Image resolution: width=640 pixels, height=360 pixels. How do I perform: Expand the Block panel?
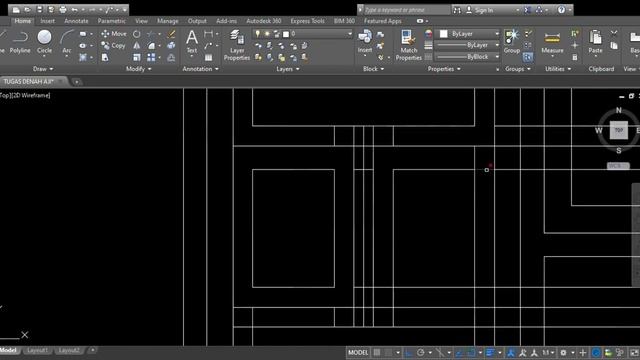[373, 69]
